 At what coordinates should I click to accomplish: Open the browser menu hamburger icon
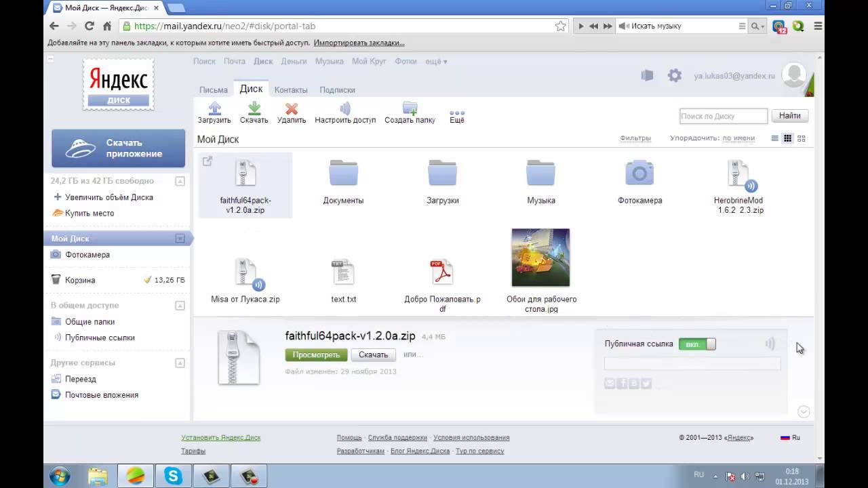pyautogui.click(x=818, y=26)
